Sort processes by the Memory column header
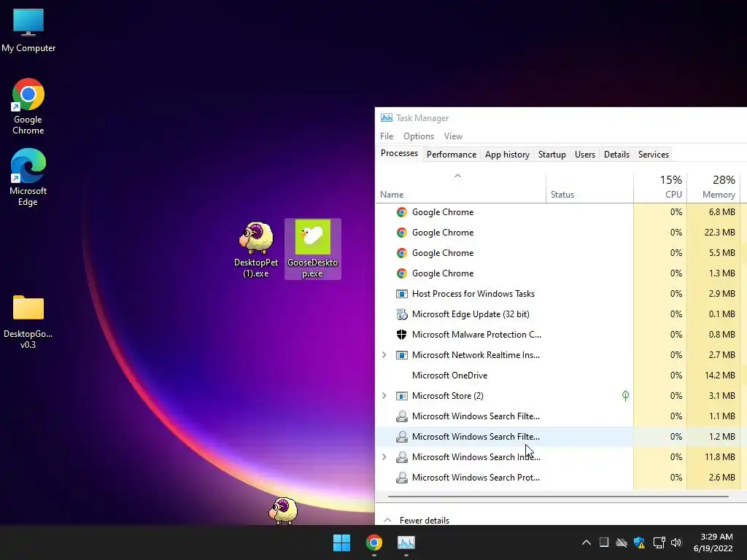 coord(713,187)
